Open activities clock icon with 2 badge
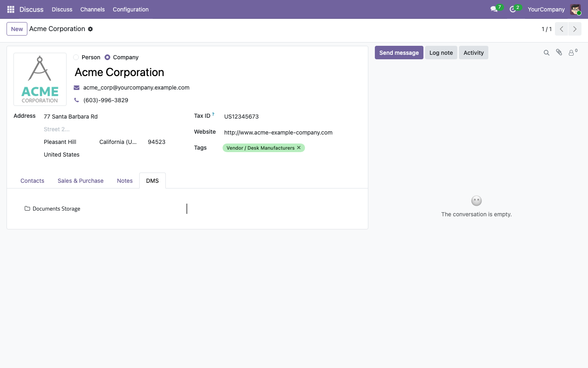The width and height of the screenshot is (588, 368). 515,9
